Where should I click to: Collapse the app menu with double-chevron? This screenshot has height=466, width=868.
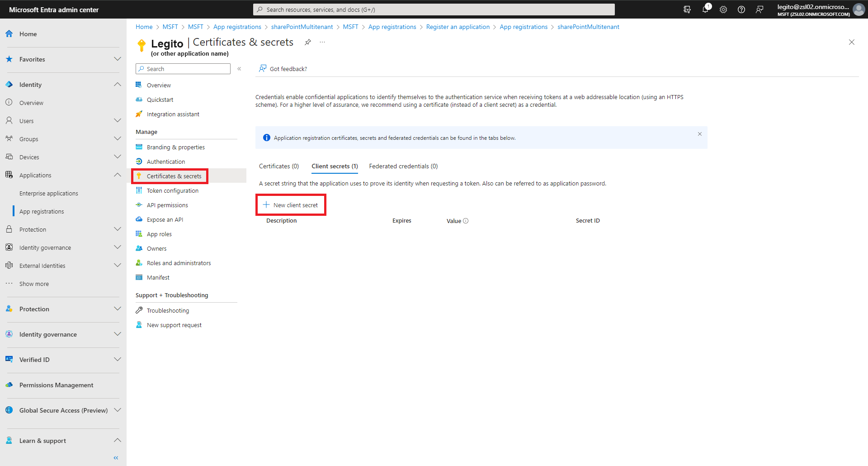click(239, 69)
